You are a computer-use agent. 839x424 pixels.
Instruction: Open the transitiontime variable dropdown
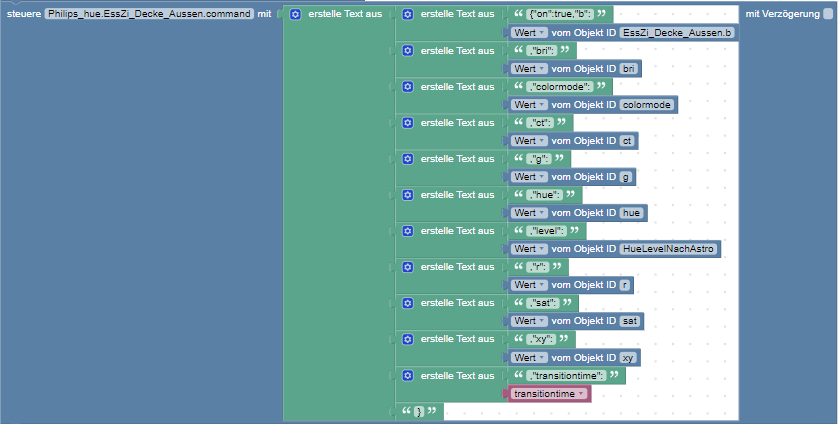(549, 394)
